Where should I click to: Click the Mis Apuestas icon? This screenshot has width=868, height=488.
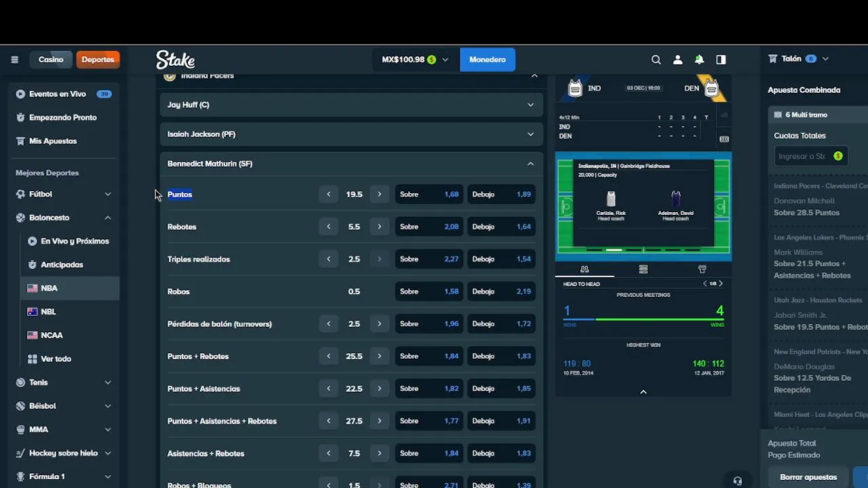[x=20, y=141]
